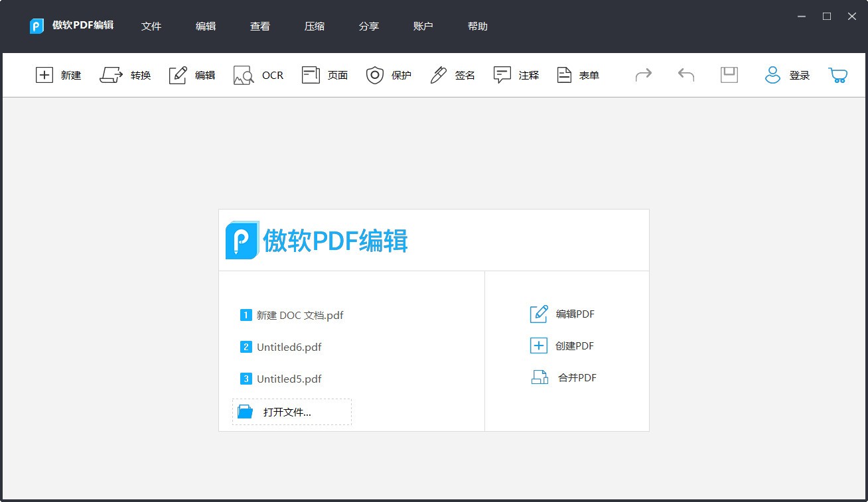
Task: Click the undo arrow icon
Action: click(x=686, y=75)
